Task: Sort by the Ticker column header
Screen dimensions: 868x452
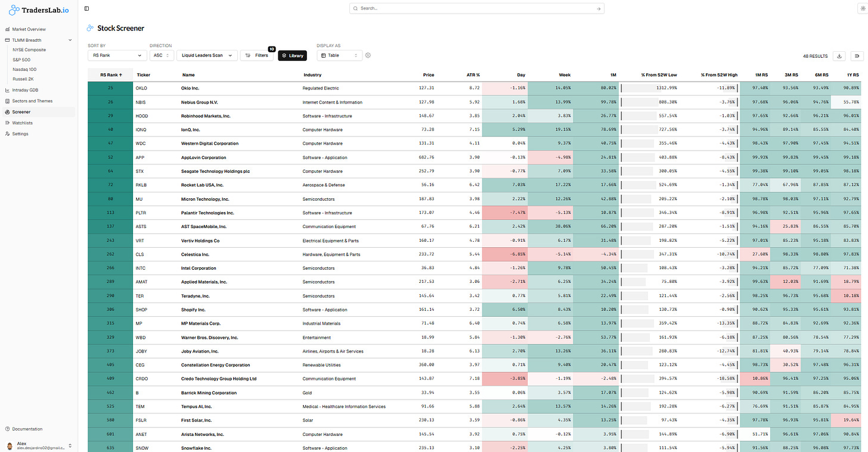Action: (143, 75)
